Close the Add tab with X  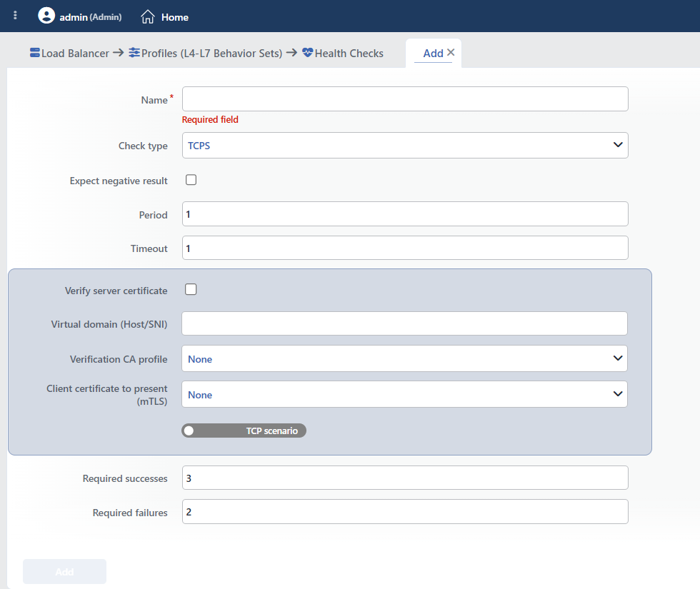click(451, 52)
